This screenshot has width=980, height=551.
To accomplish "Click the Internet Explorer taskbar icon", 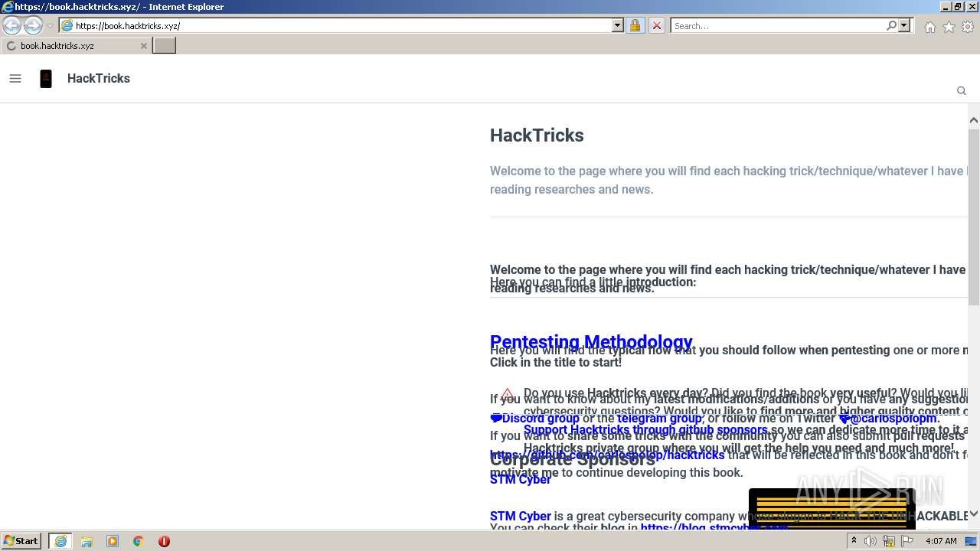I will tap(60, 541).
